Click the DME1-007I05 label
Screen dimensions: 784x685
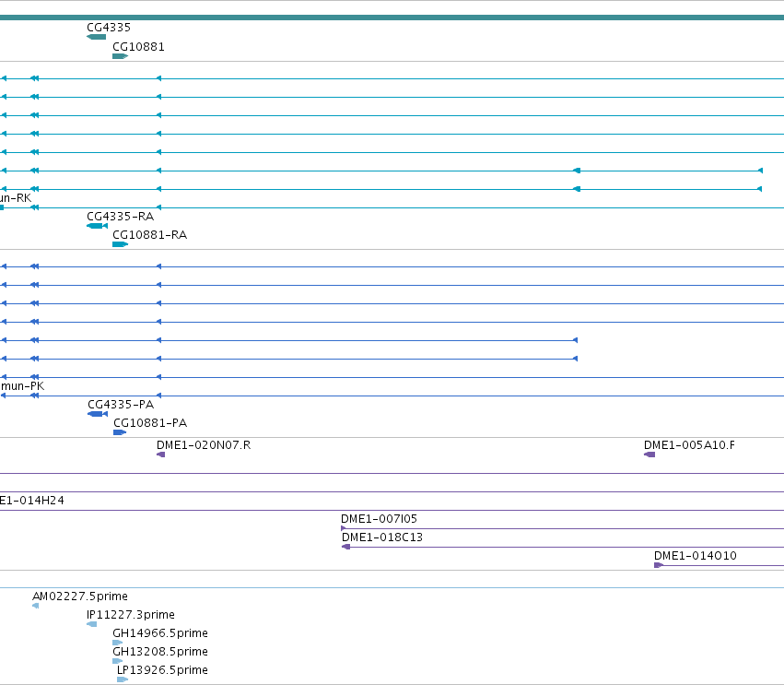coord(379,519)
